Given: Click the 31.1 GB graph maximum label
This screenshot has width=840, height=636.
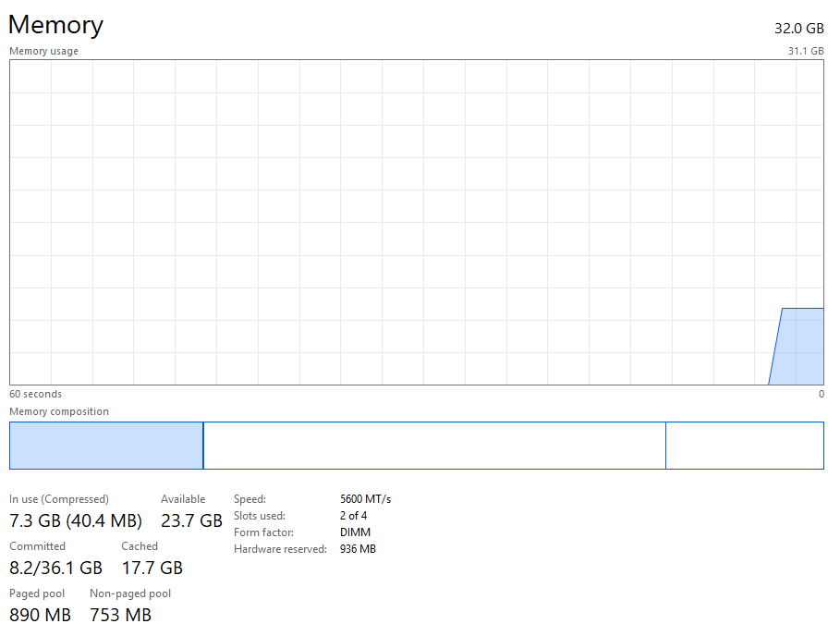Looking at the screenshot, I should coord(805,51).
